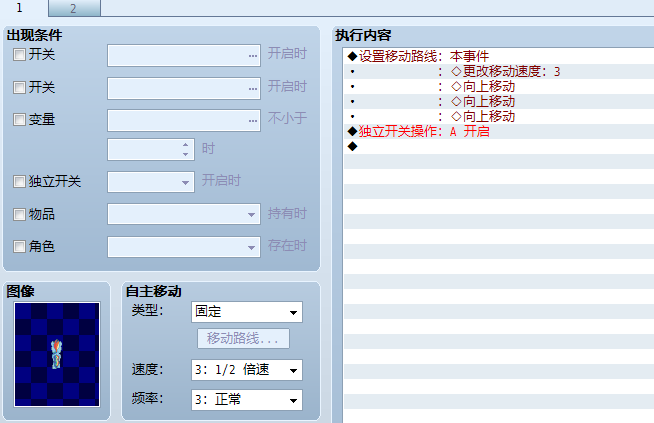Select the 设置移动路线：本事件 command line

499,56
